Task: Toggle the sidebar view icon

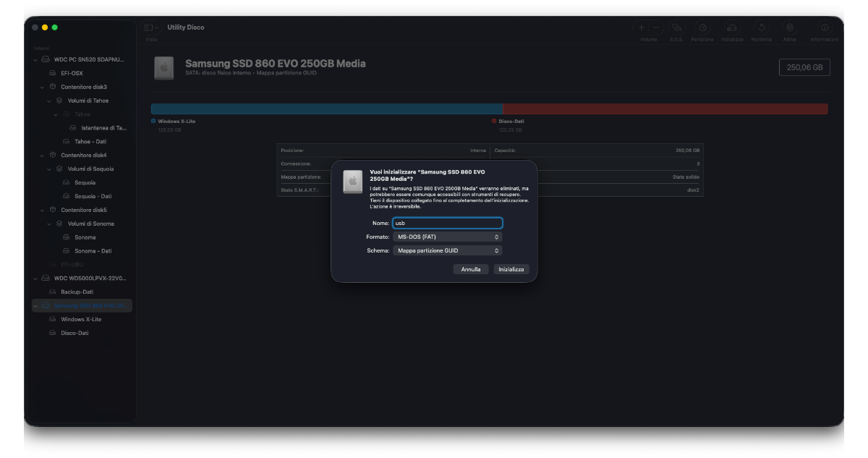Action: click(148, 27)
